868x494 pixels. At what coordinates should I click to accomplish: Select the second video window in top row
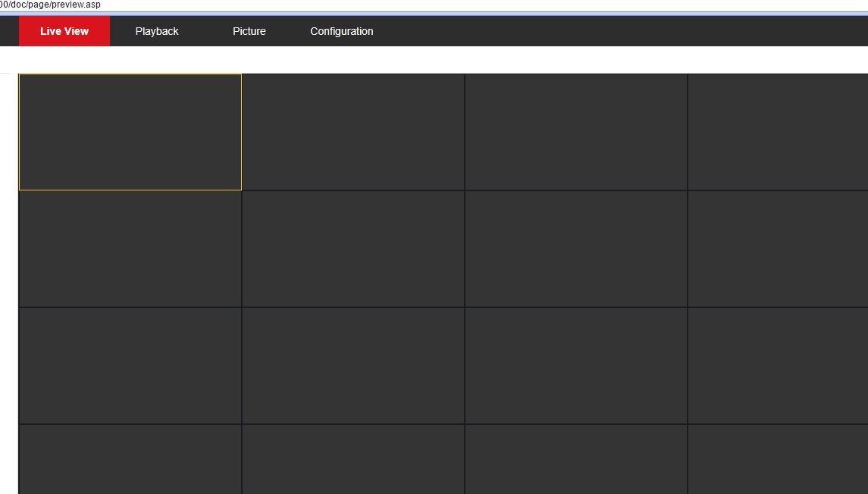click(353, 132)
